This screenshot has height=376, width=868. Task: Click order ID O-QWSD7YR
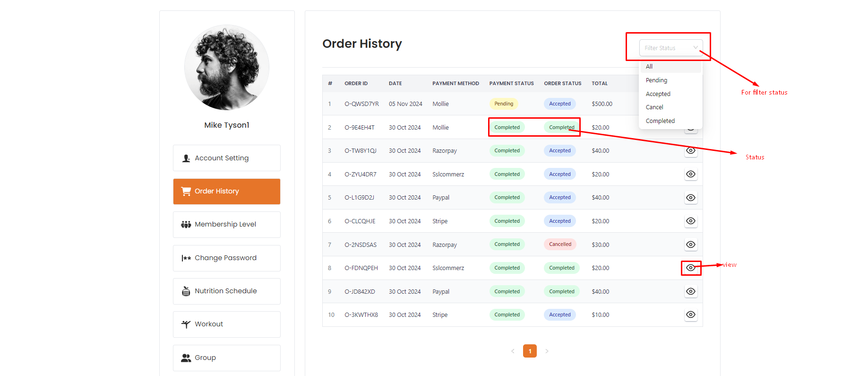pos(361,104)
